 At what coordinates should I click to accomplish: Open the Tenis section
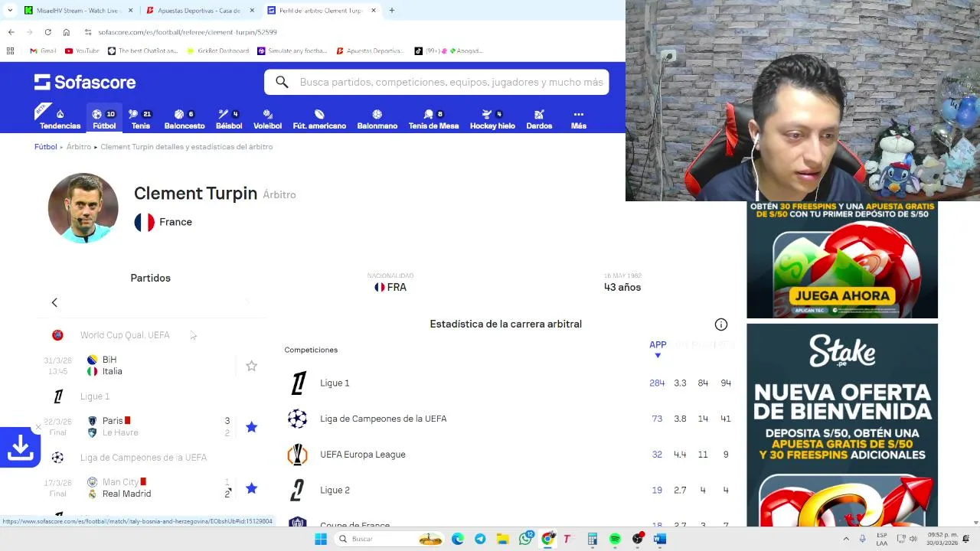[x=140, y=119]
